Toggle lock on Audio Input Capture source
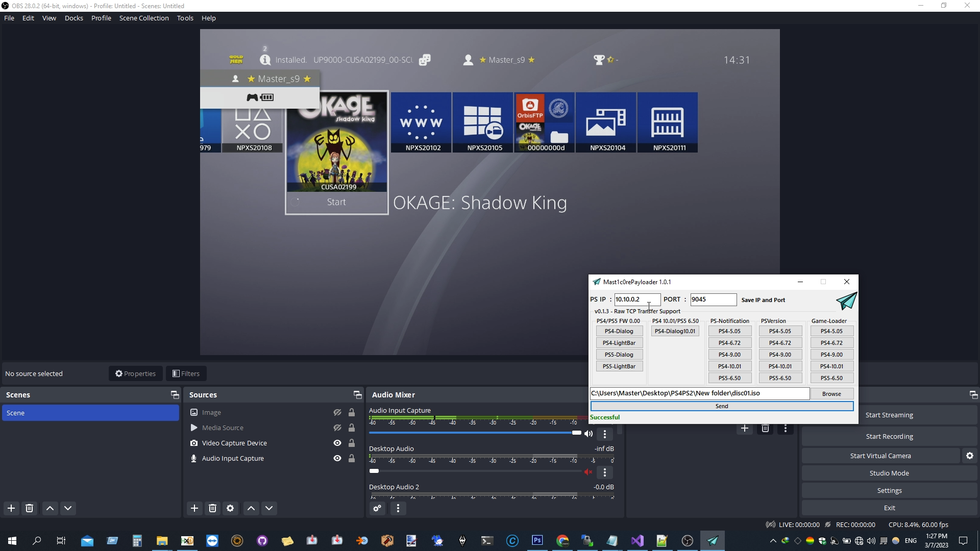The width and height of the screenshot is (980, 551). pyautogui.click(x=352, y=458)
